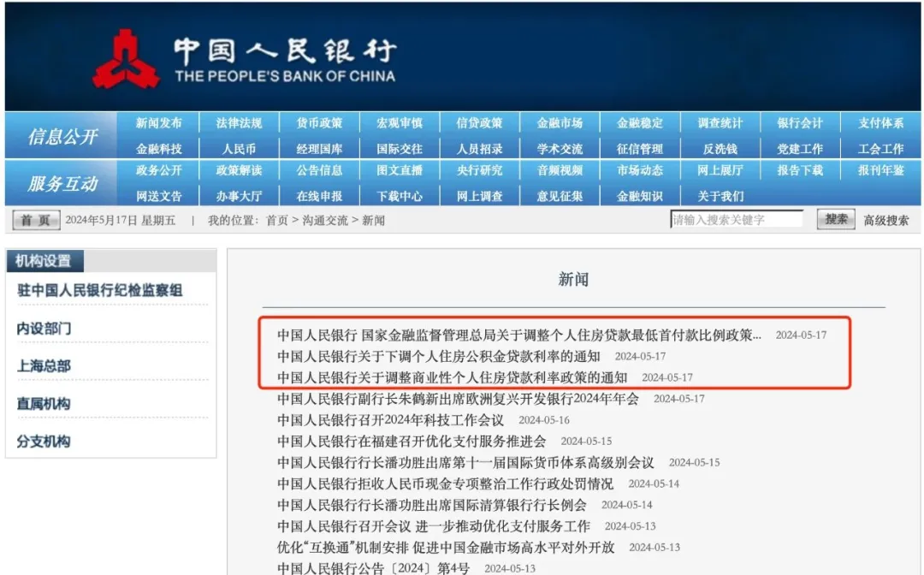
Task: Open 驻中国人民银行纪检监察组 in the sidebar
Action: pyautogui.click(x=99, y=290)
